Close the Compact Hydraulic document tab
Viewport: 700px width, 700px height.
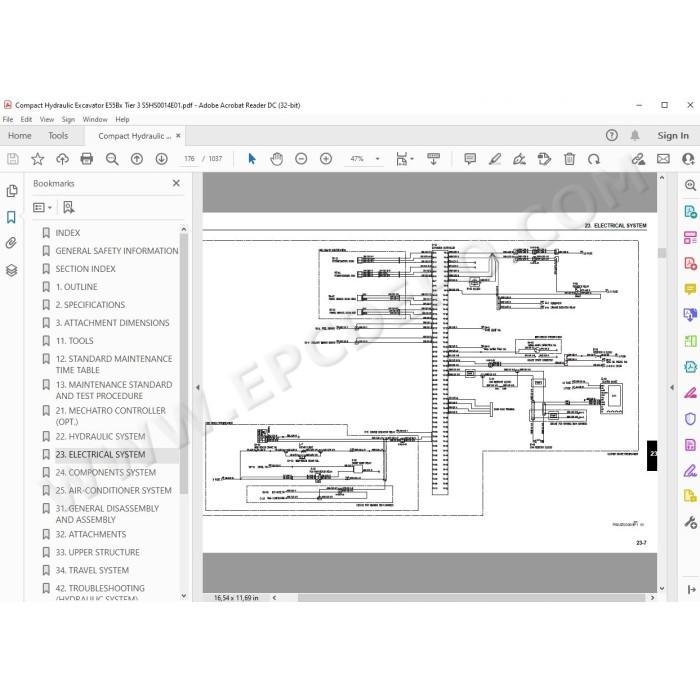point(178,136)
